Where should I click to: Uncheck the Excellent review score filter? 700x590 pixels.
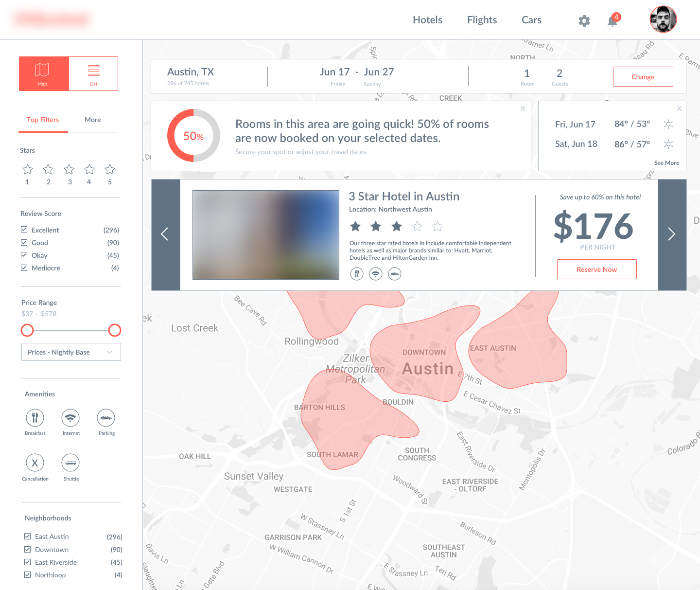[24, 229]
